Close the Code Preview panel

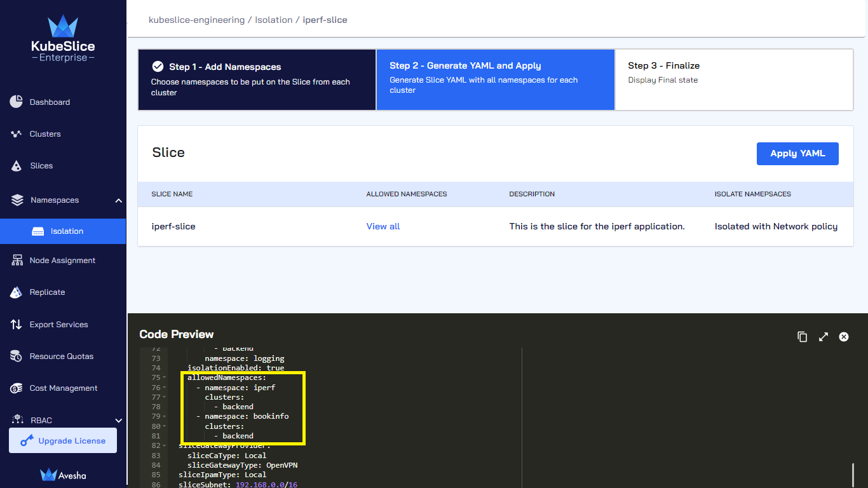click(x=844, y=337)
